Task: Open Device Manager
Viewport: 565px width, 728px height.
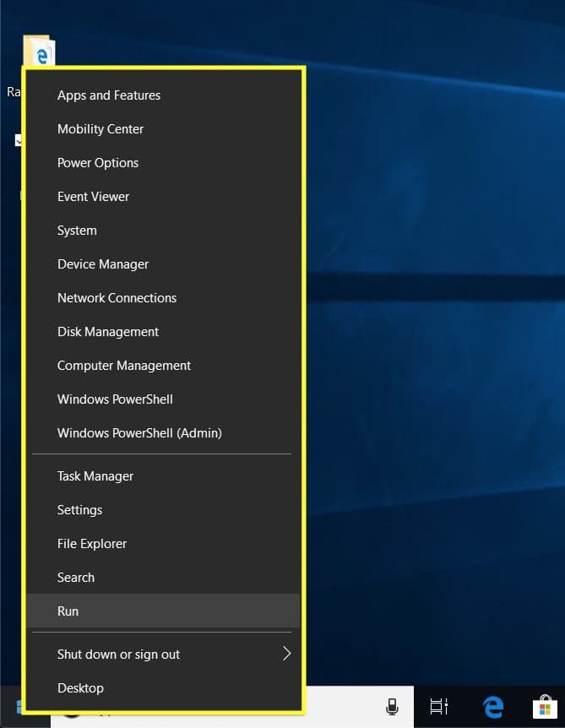Action: click(163, 264)
